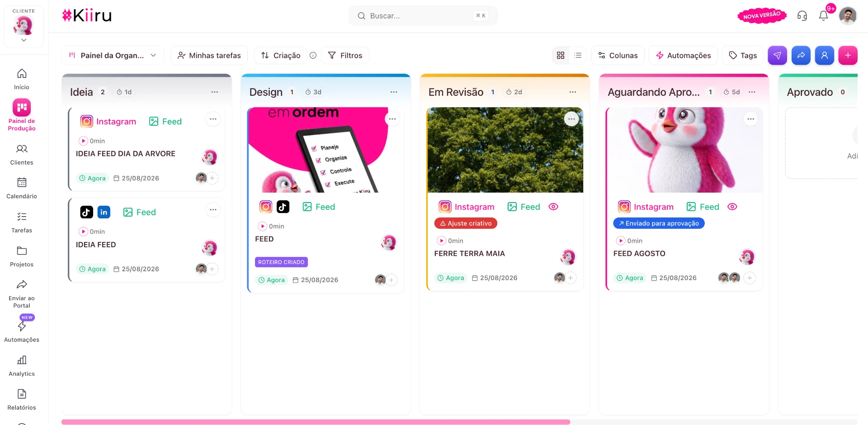Click the ROTEIRO CRIADO tag
The height and width of the screenshot is (425, 868).
[x=281, y=262]
